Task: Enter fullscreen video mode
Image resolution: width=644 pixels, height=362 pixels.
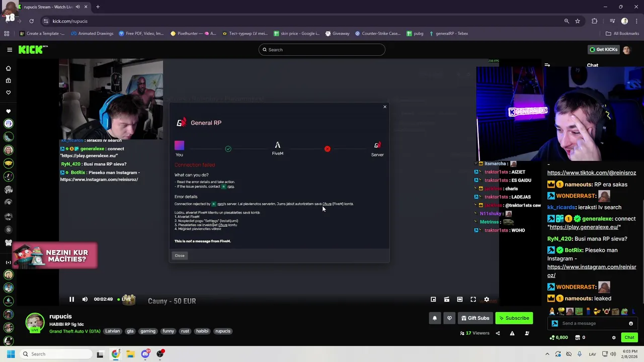Action: click(473, 300)
